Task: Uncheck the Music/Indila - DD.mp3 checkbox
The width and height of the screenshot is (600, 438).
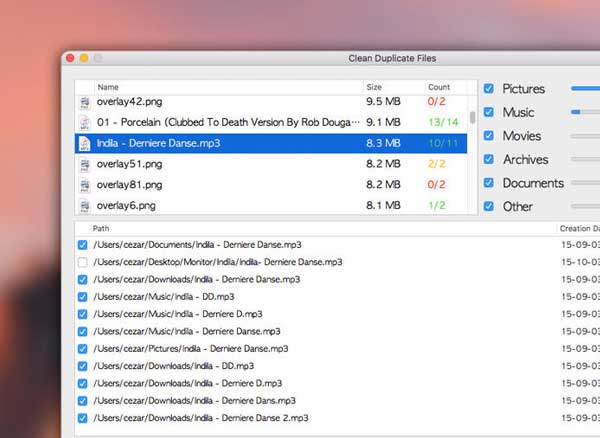Action: coord(82,297)
